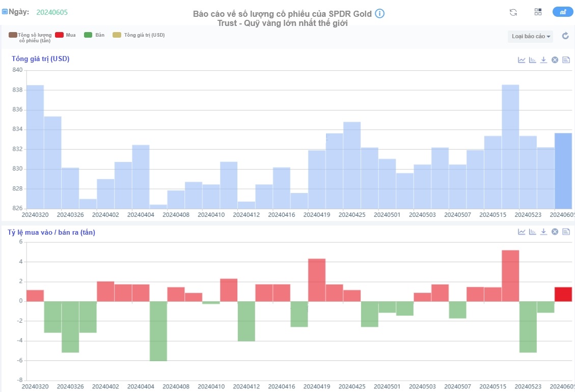575x392 pixels.
Task: Click the report title Báo cáo về số lượng cổ phiếu
Action: [282, 18]
